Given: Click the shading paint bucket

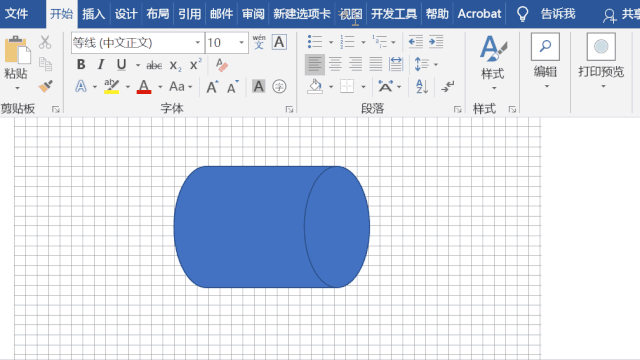Looking at the screenshot, I should point(315,87).
